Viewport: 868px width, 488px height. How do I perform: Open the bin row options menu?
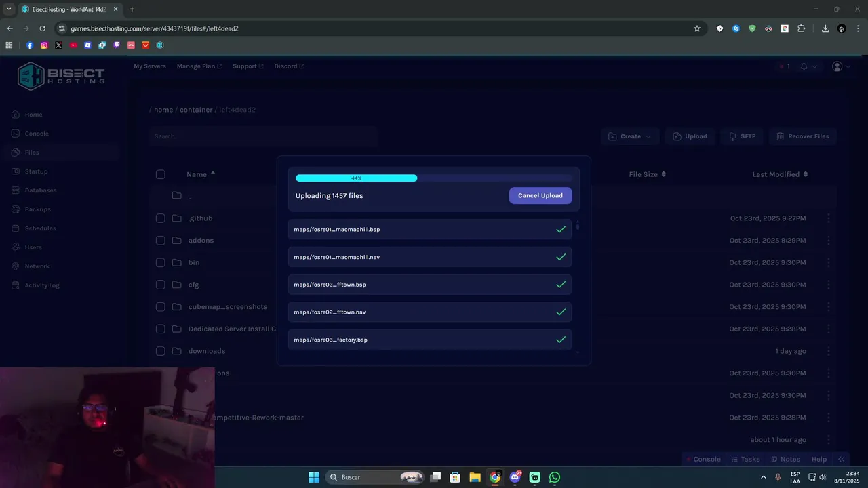point(828,262)
